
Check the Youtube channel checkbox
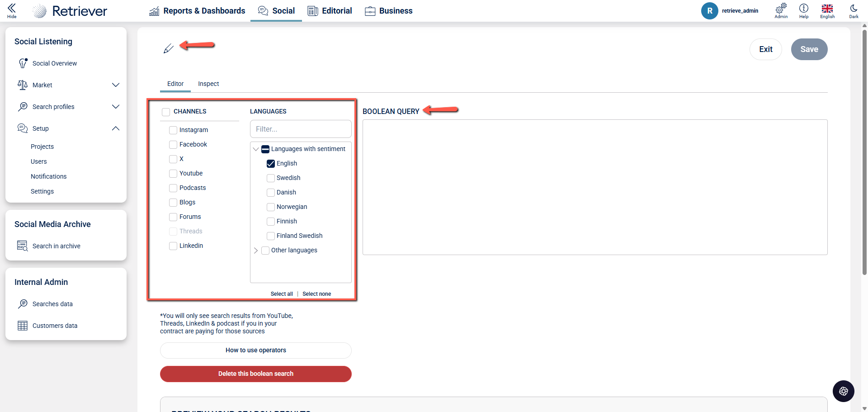173,174
